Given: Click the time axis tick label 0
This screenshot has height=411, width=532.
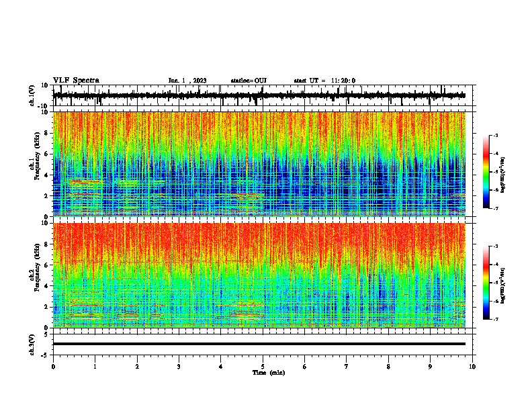Looking at the screenshot, I should (x=53, y=367).
